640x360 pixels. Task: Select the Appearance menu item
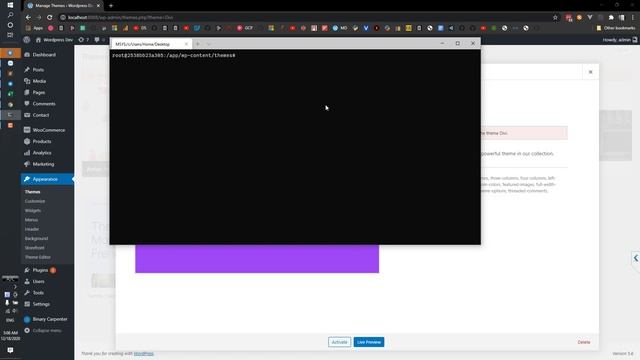point(47,179)
